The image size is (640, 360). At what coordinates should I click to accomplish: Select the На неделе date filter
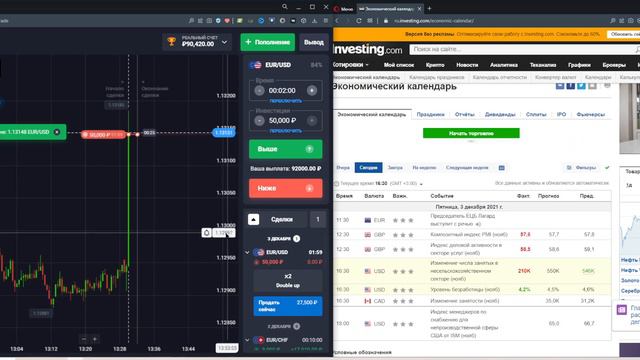pyautogui.click(x=424, y=168)
